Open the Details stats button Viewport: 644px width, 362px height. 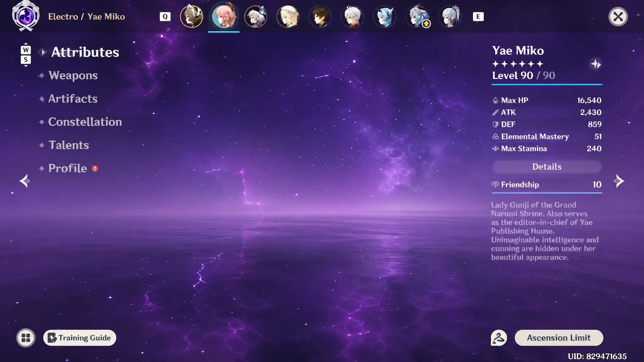547,167
